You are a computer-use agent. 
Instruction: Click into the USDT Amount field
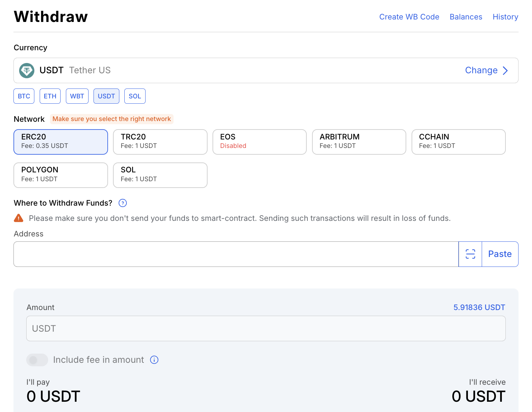266,328
